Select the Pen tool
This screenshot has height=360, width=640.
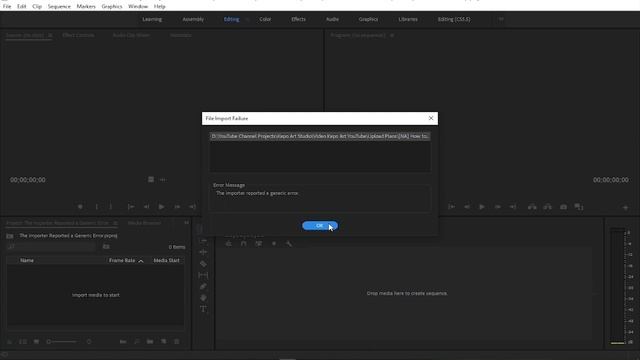tap(203, 287)
